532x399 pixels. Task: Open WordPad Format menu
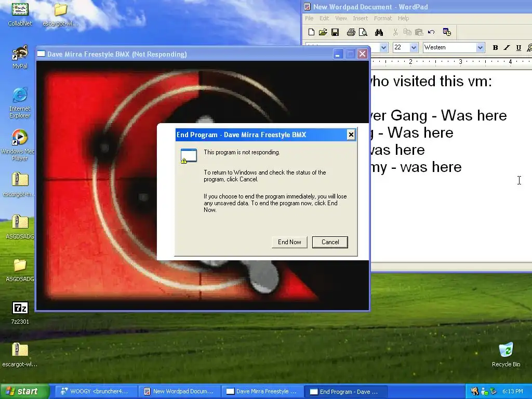(383, 18)
